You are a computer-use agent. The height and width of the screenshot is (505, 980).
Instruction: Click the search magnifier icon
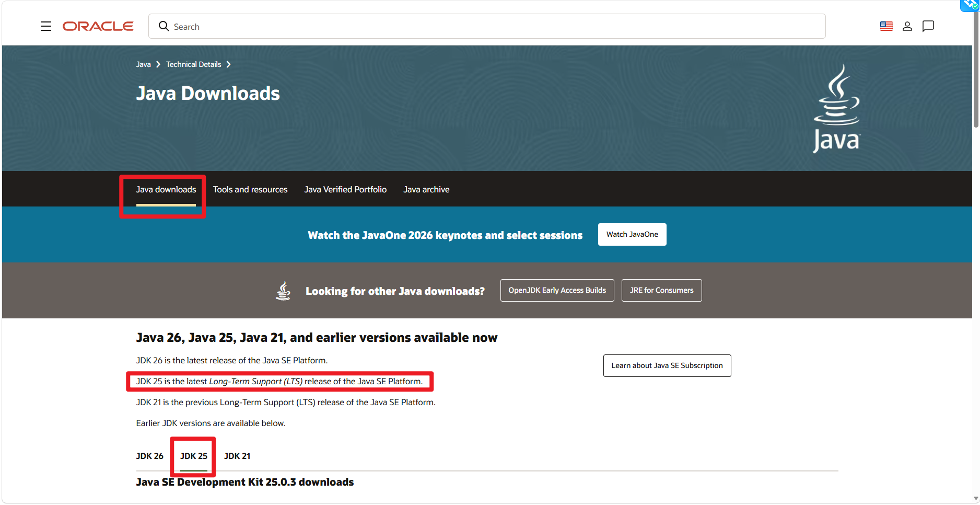[164, 26]
